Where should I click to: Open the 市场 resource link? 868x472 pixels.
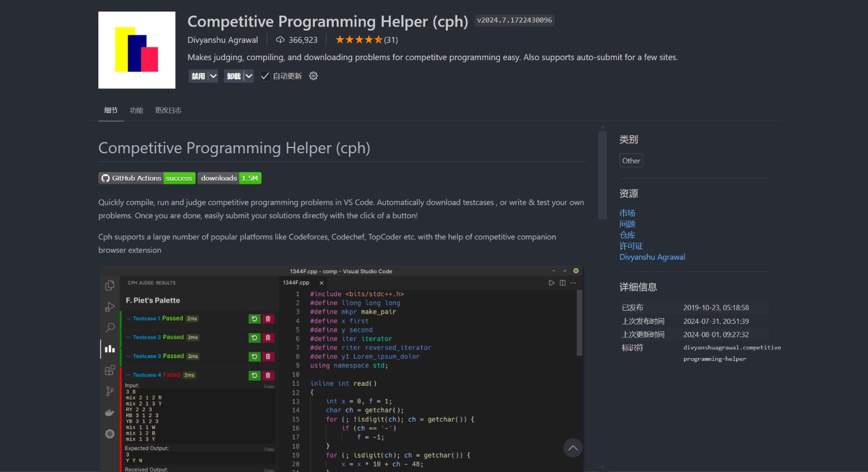pyautogui.click(x=627, y=213)
